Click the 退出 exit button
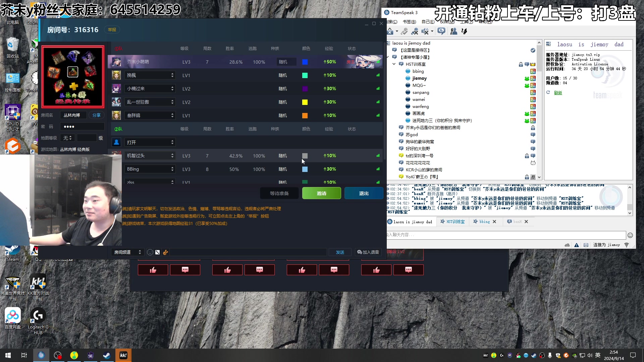This screenshot has width=644, height=362. [x=363, y=193]
